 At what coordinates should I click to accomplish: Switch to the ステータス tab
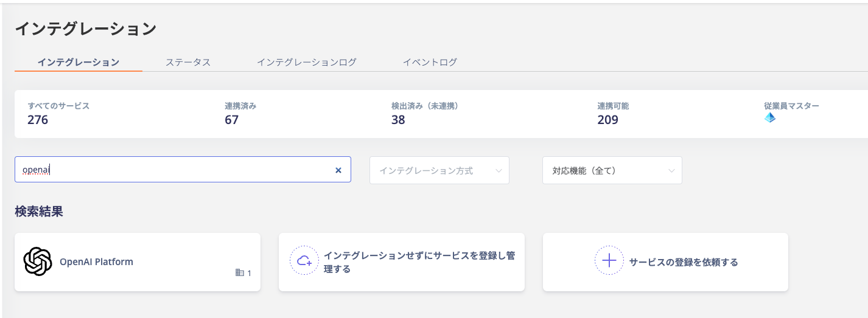coord(188,62)
